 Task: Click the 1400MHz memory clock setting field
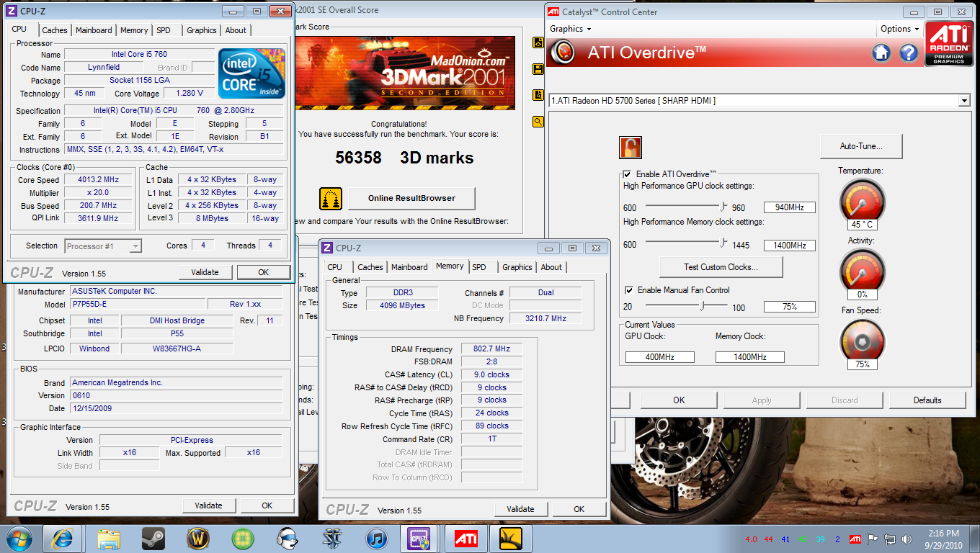pyautogui.click(x=790, y=246)
